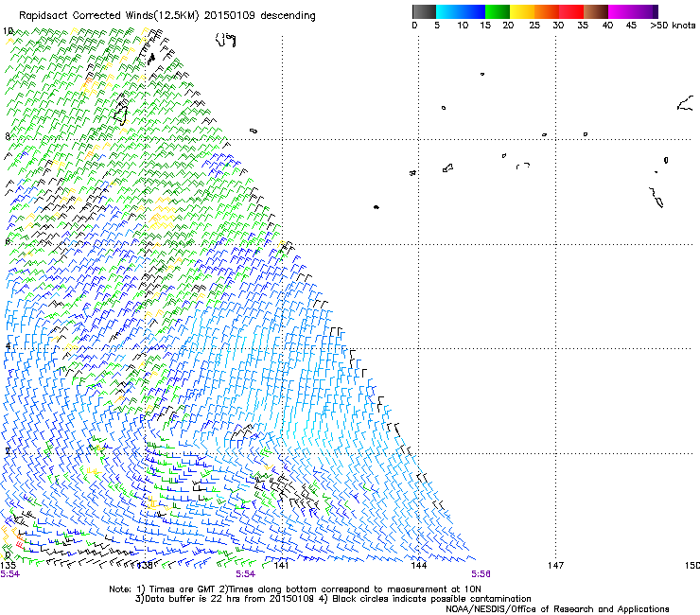Click the longitude label '144'

(x=418, y=566)
